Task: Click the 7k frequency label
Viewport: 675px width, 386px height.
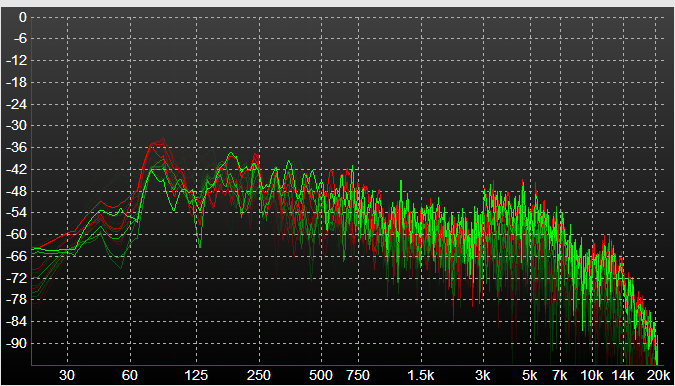Action: [x=560, y=375]
